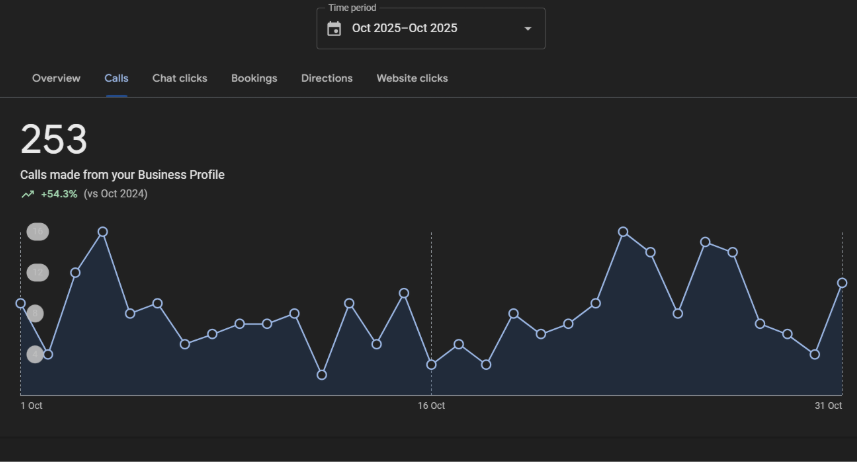Select the Calls tab
The image size is (857, 462).
click(116, 78)
